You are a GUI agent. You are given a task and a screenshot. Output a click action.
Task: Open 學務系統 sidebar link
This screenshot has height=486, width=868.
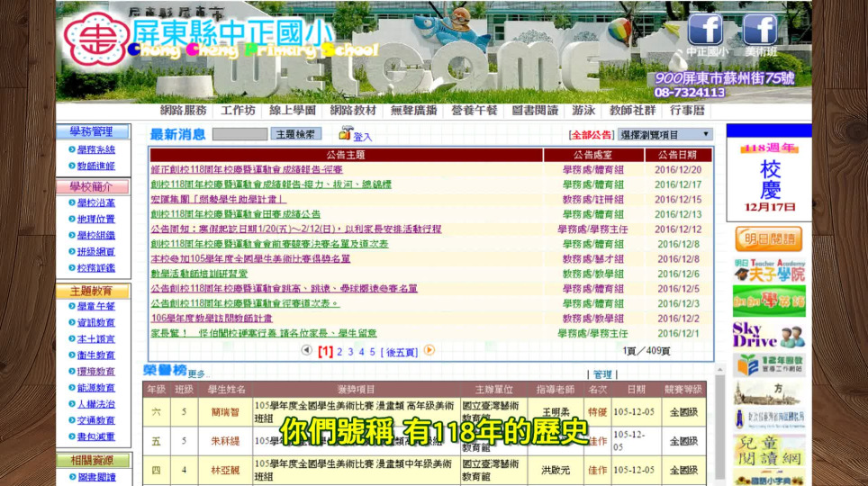coord(95,150)
